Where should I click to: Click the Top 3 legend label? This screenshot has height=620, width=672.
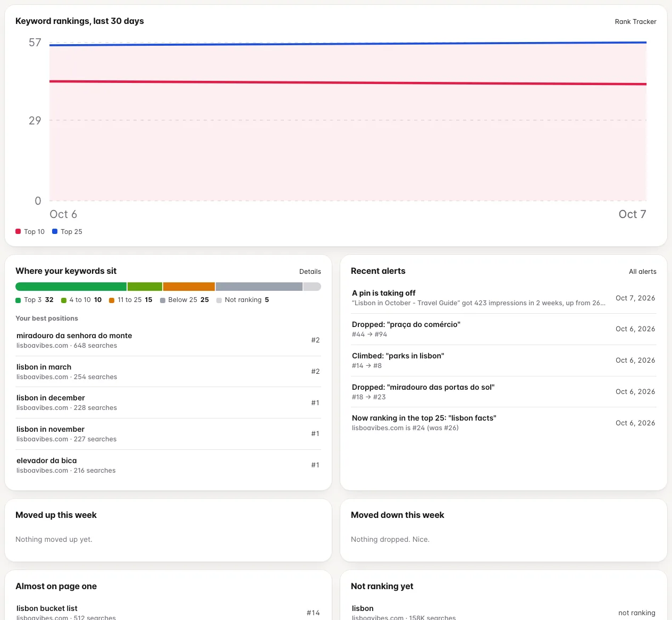coord(35,300)
